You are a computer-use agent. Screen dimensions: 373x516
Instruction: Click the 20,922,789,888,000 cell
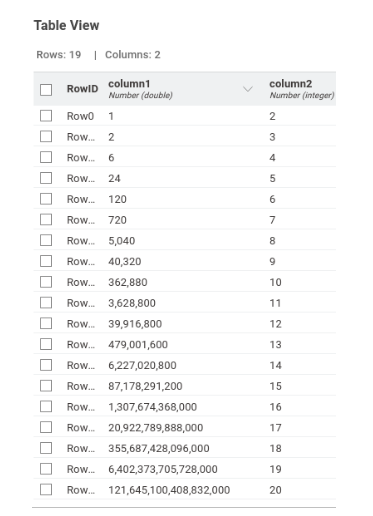(156, 428)
